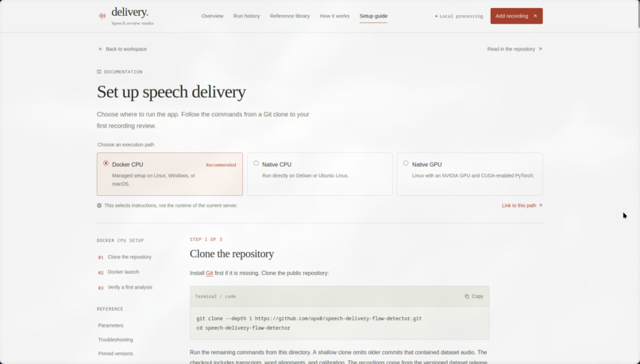Go back via Back to workspace link
Viewport: 640px width, 364px height.
(x=122, y=49)
